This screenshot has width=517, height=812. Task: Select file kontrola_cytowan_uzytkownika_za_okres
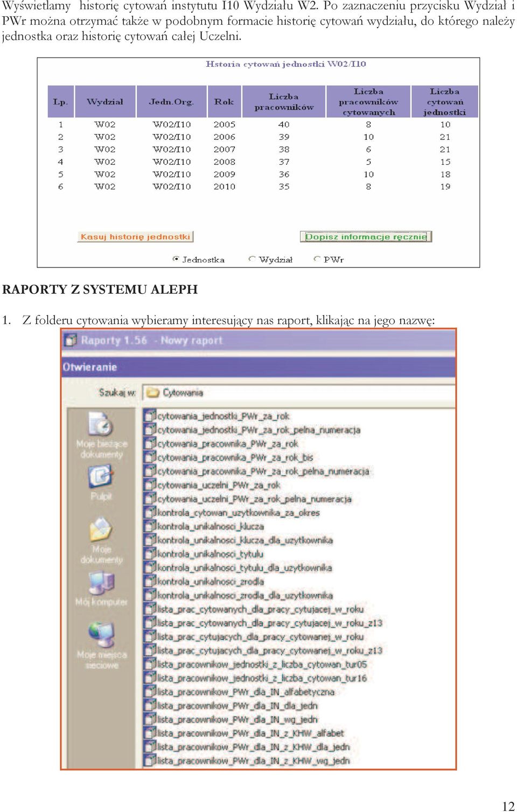(x=238, y=512)
